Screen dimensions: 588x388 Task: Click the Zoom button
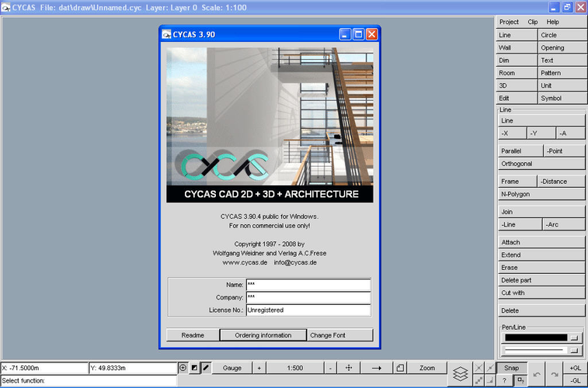pos(427,368)
